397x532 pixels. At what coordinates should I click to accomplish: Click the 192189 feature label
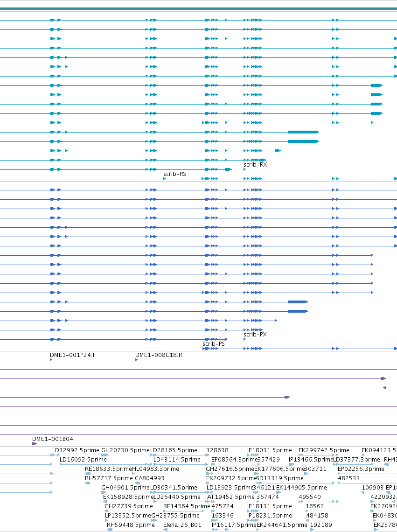tap(321, 525)
